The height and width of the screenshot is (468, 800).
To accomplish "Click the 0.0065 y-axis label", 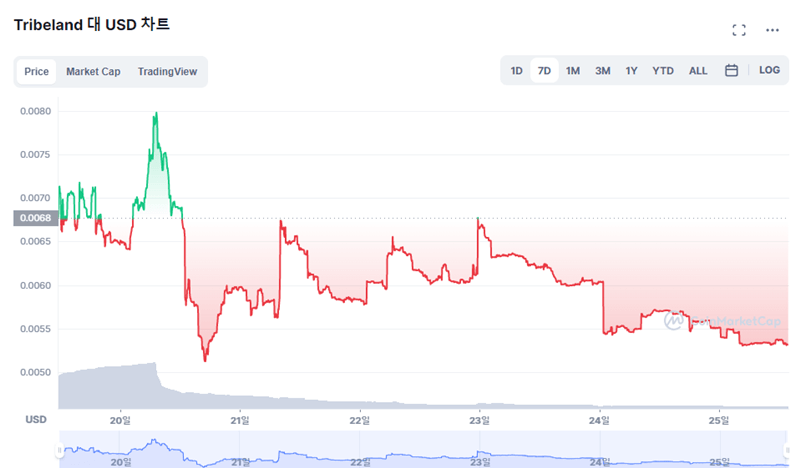I will tap(35, 241).
